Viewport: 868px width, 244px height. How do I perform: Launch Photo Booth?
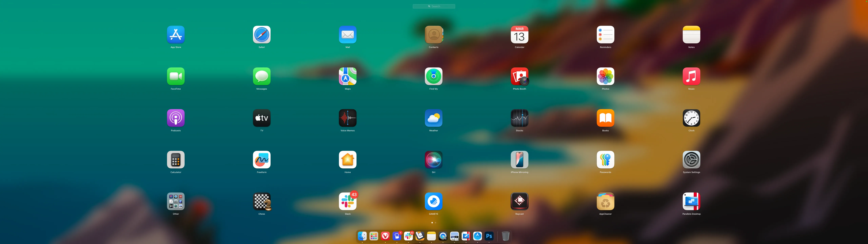[520, 76]
